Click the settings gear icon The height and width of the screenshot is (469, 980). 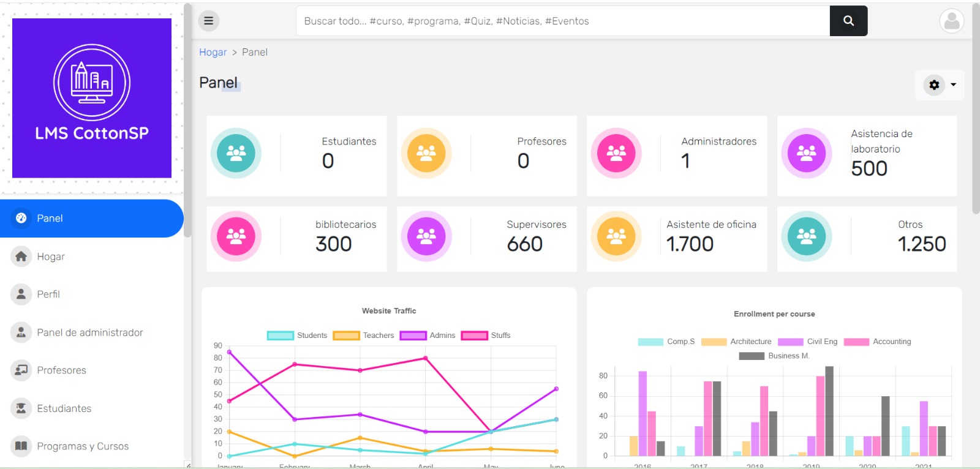click(x=934, y=84)
